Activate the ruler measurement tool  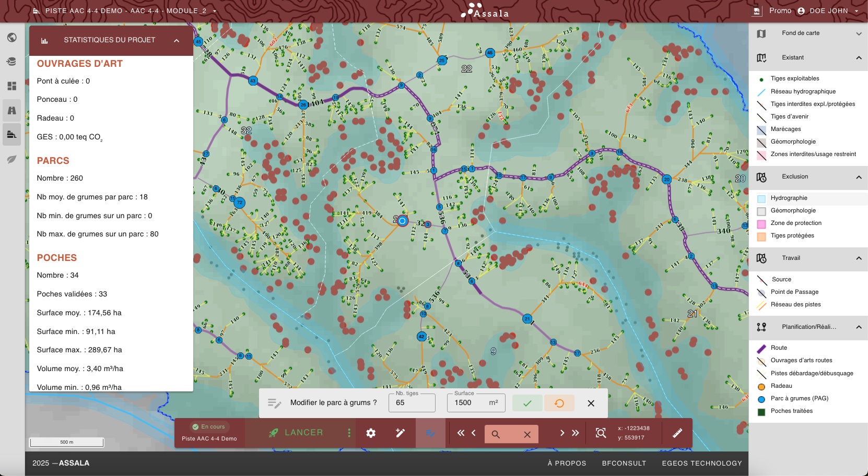click(677, 433)
